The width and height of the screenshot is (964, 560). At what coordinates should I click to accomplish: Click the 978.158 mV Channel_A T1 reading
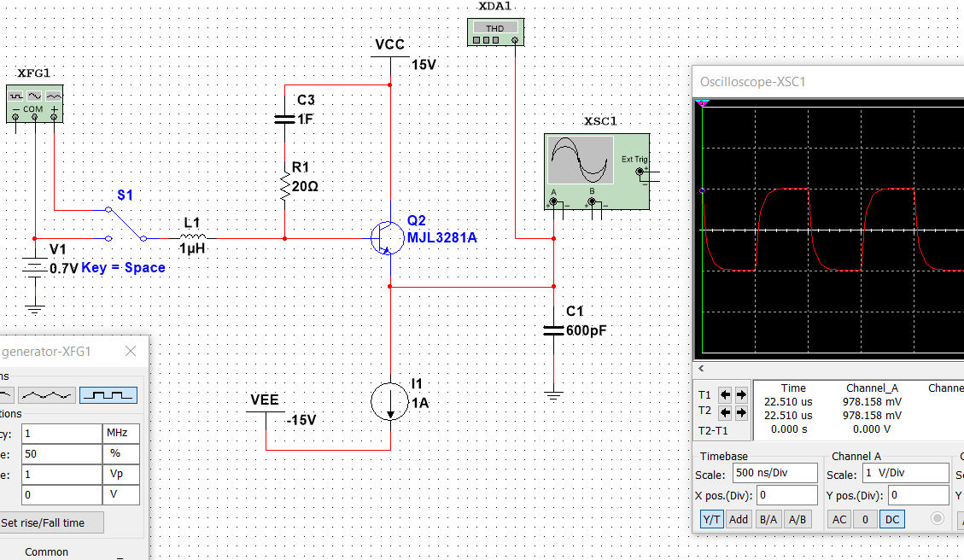872,401
